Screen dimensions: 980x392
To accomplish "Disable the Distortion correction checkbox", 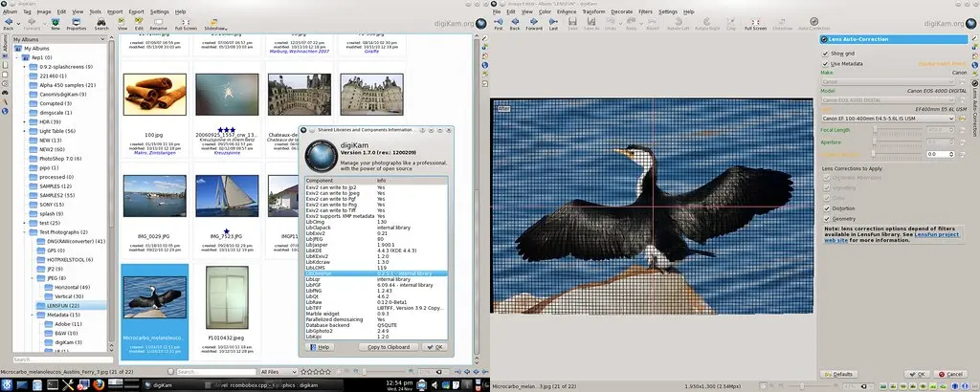I will point(826,207).
